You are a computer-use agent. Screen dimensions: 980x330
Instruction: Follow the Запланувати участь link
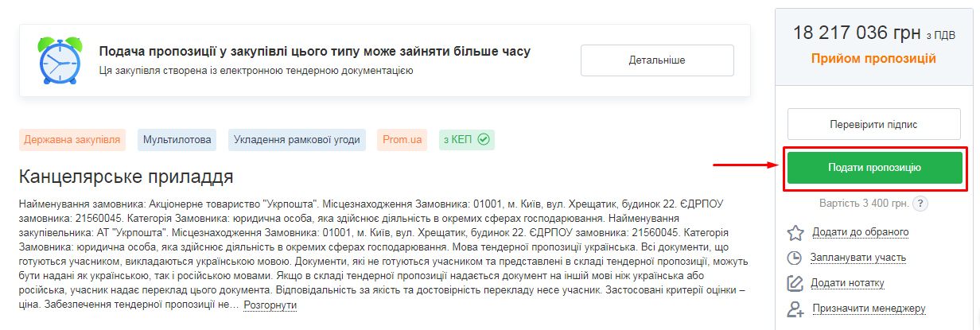point(857,258)
